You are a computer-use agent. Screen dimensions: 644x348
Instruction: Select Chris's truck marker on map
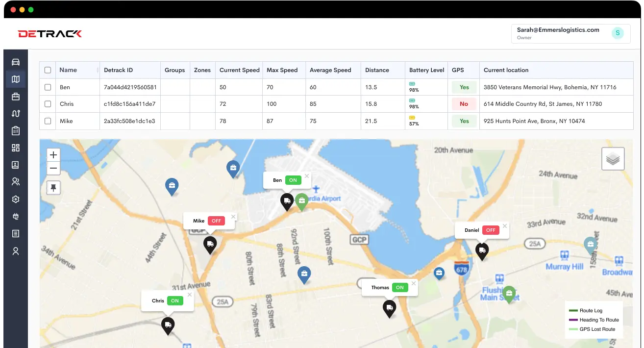tap(168, 326)
